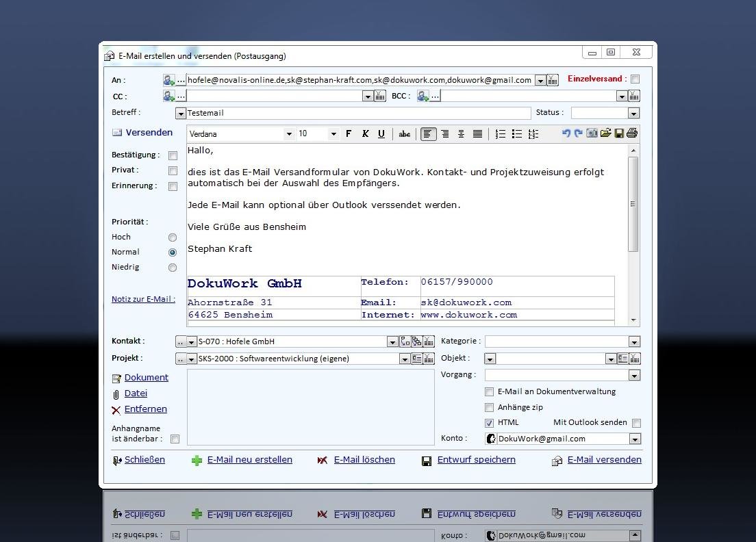Align text left
Image resolution: width=756 pixels, height=542 pixels.
pos(428,134)
